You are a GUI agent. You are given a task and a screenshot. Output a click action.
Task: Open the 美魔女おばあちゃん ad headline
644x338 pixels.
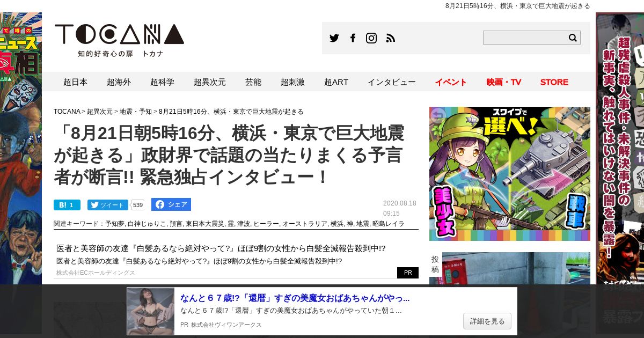tap(295, 298)
